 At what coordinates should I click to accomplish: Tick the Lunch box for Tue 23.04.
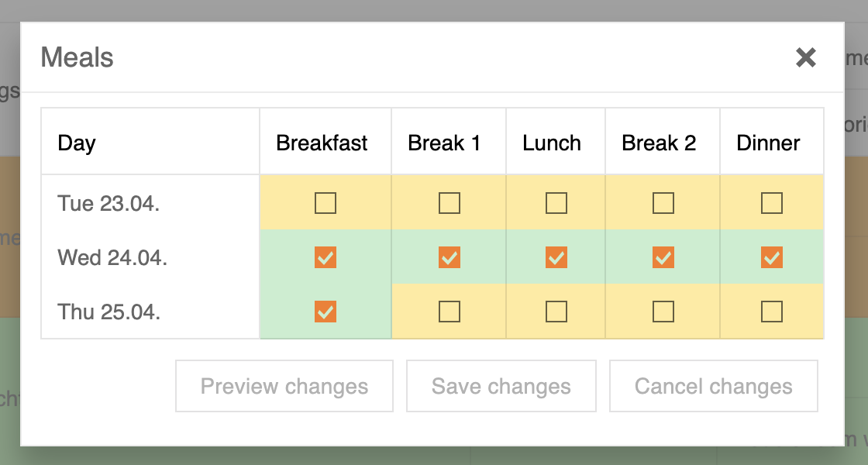(556, 203)
